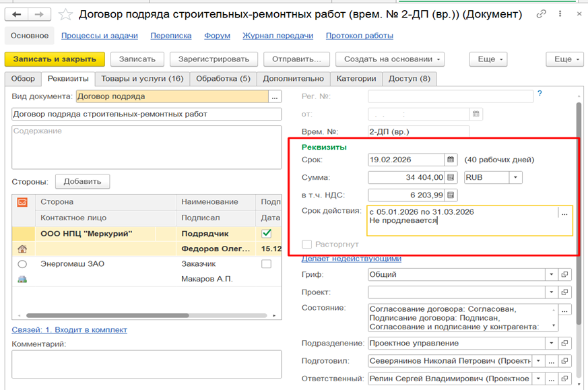Open calendar picker for Срок date
Viewport: 588px width, 390px height.
click(x=451, y=160)
